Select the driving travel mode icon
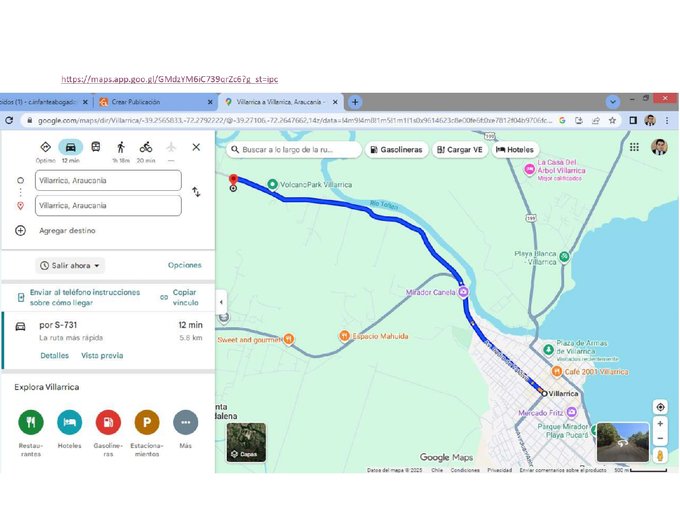The width and height of the screenshot is (680, 525). pos(70,147)
